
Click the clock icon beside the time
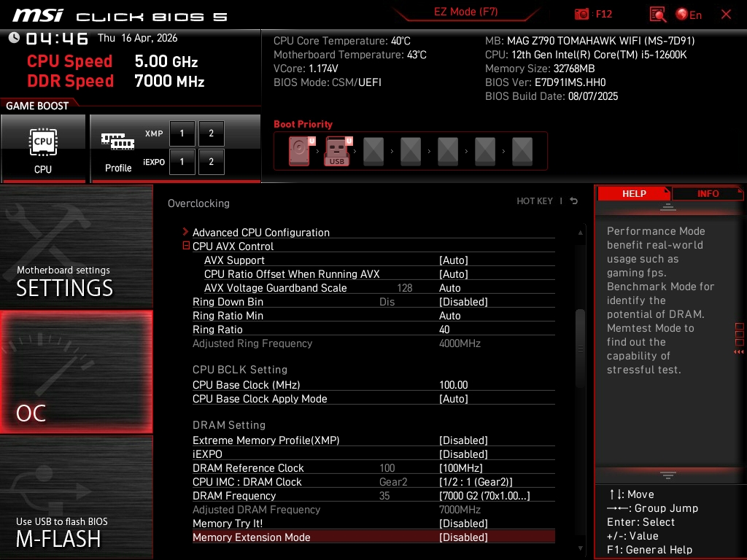(14, 38)
